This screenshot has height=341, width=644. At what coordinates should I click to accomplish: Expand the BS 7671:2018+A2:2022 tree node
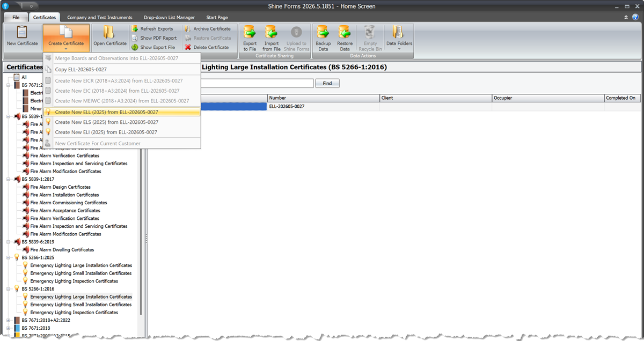coord(8,320)
